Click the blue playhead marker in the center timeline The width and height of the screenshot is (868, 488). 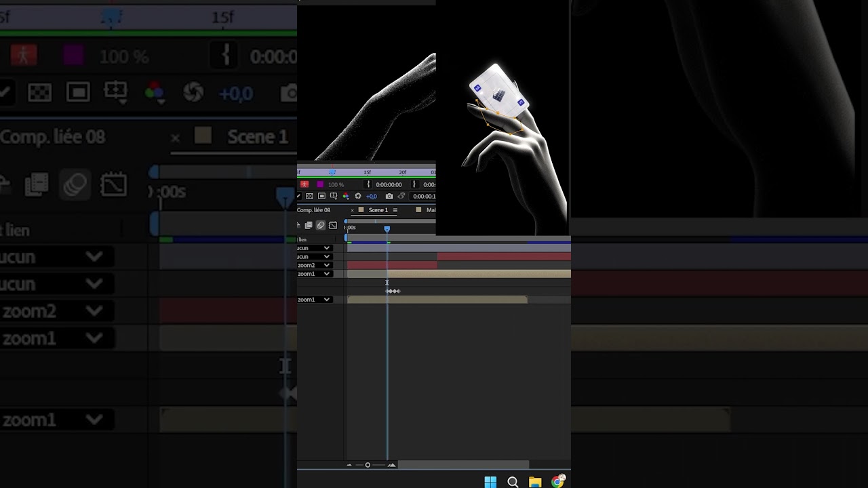387,229
